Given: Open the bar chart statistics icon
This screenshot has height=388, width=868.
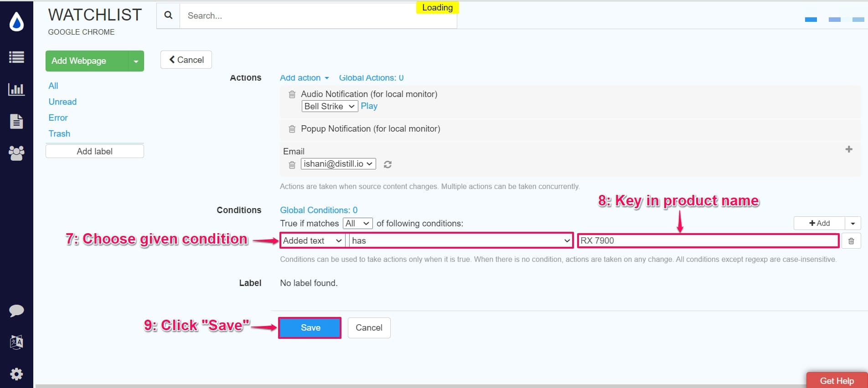Looking at the screenshot, I should (x=16, y=89).
